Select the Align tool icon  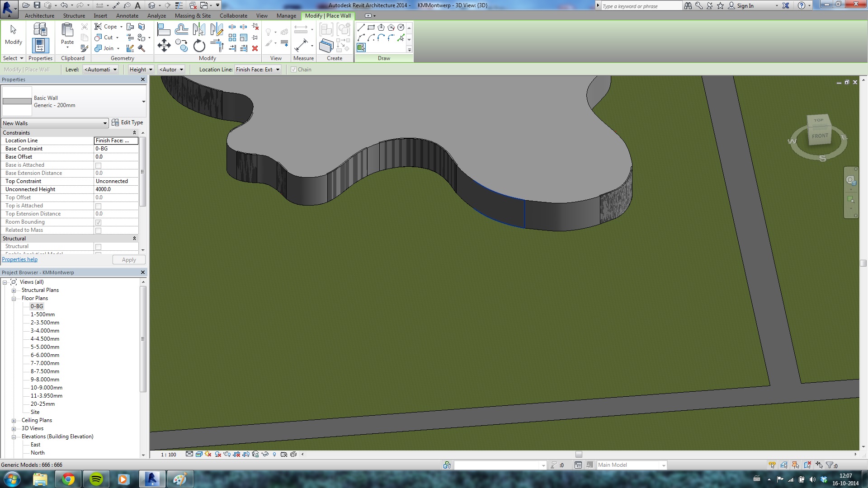click(164, 30)
